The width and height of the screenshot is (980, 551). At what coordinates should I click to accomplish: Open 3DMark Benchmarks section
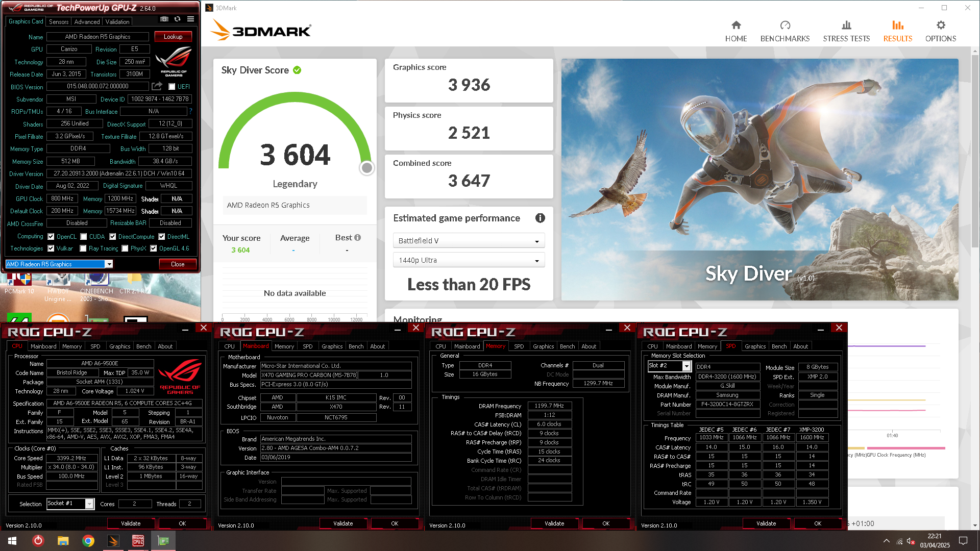pos(785,31)
